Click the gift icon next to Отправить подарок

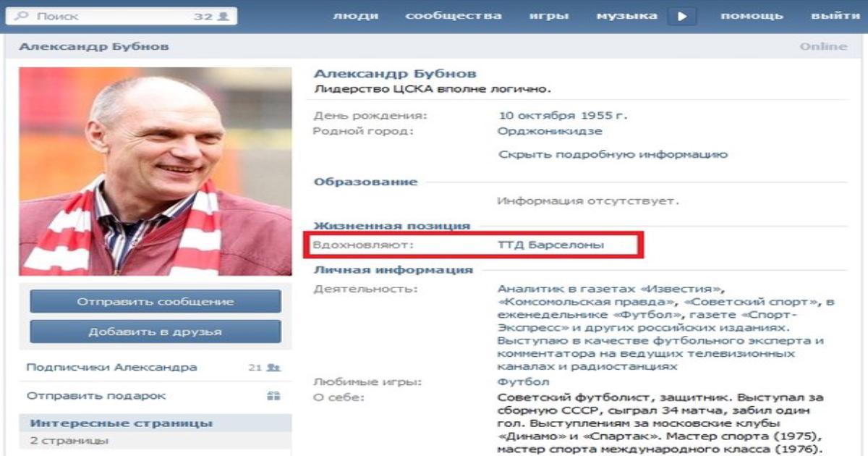(x=273, y=396)
